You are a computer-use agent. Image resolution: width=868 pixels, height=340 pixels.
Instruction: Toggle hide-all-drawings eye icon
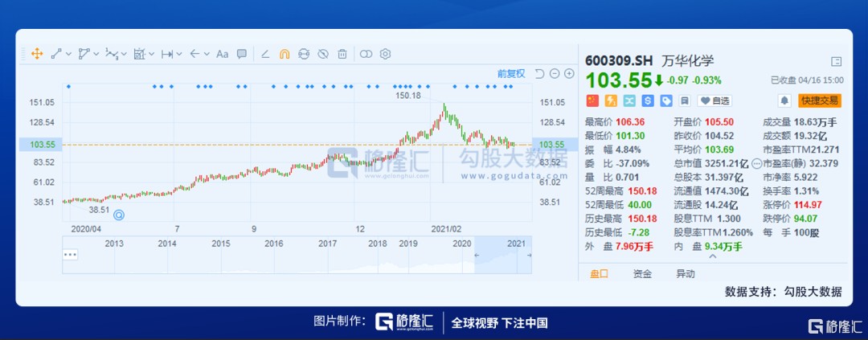pos(323,54)
